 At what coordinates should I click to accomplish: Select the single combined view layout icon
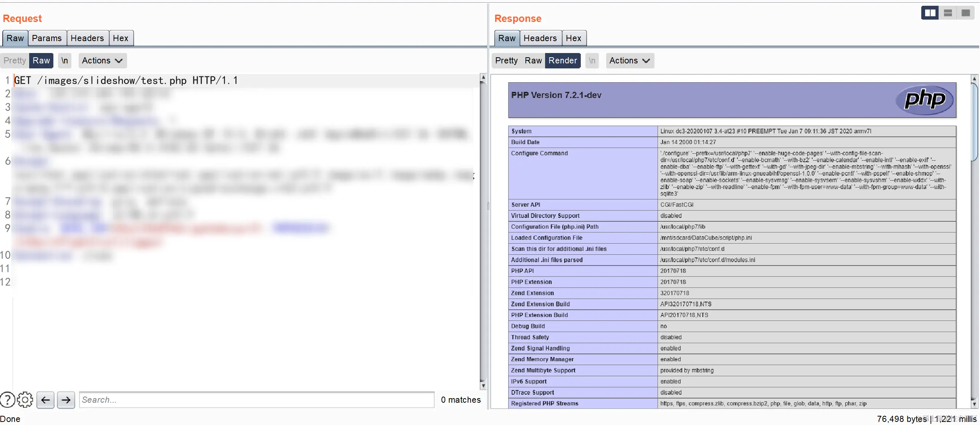pos(965,13)
